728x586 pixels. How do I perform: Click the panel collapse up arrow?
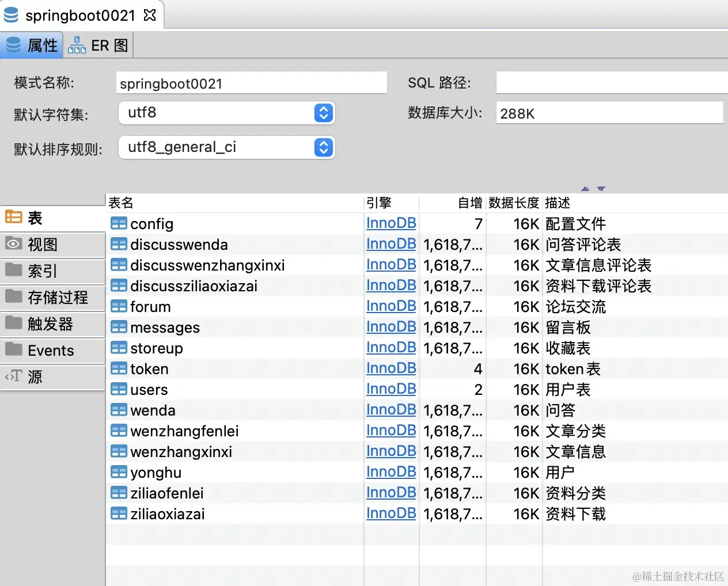(586, 189)
